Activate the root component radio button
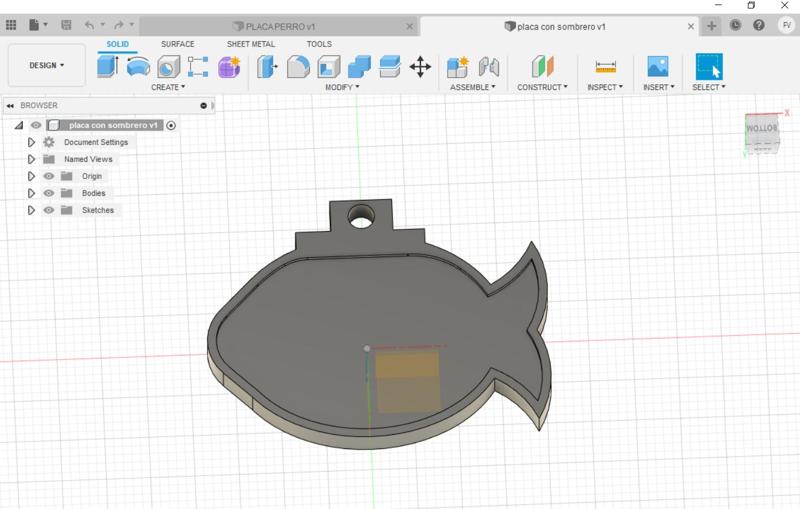 171,125
